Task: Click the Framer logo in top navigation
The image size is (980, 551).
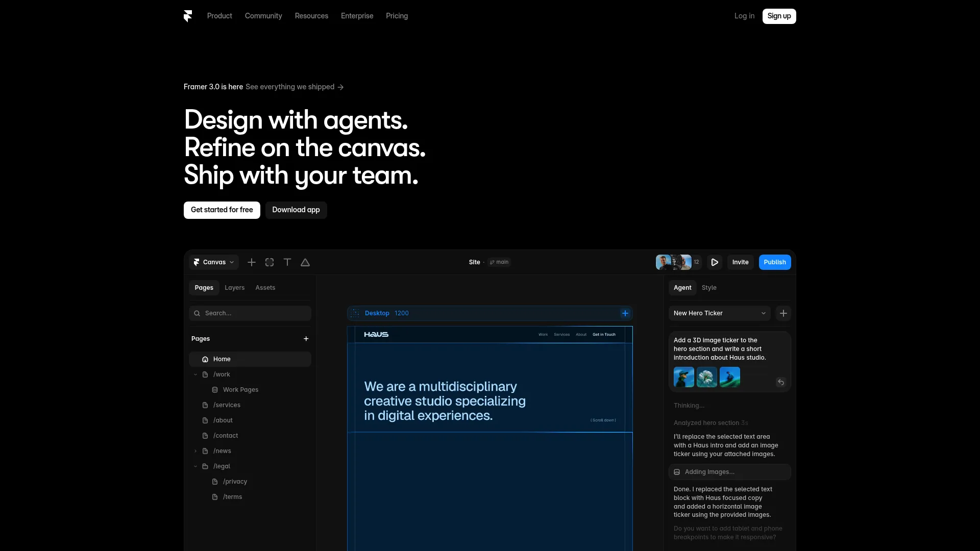Action: [188, 16]
